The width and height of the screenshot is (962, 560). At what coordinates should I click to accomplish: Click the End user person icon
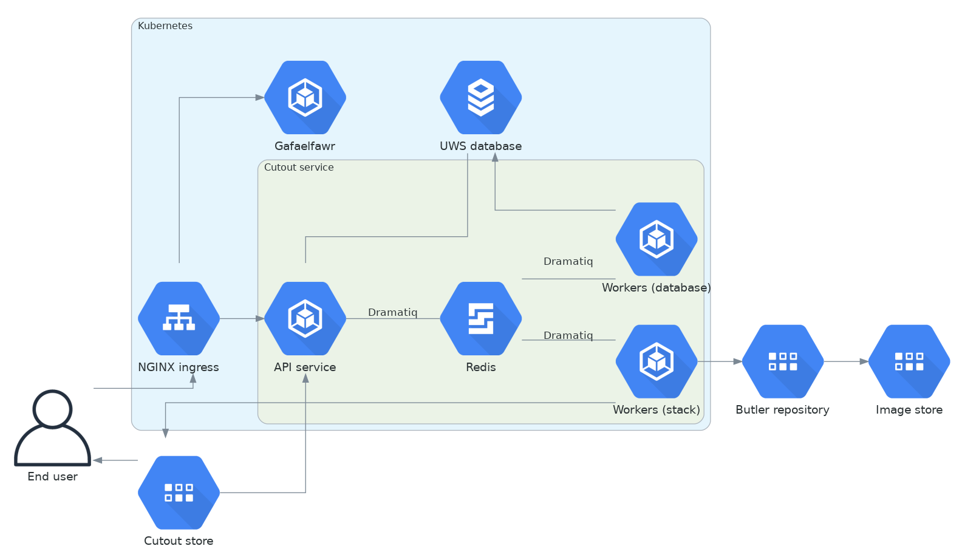(53, 428)
